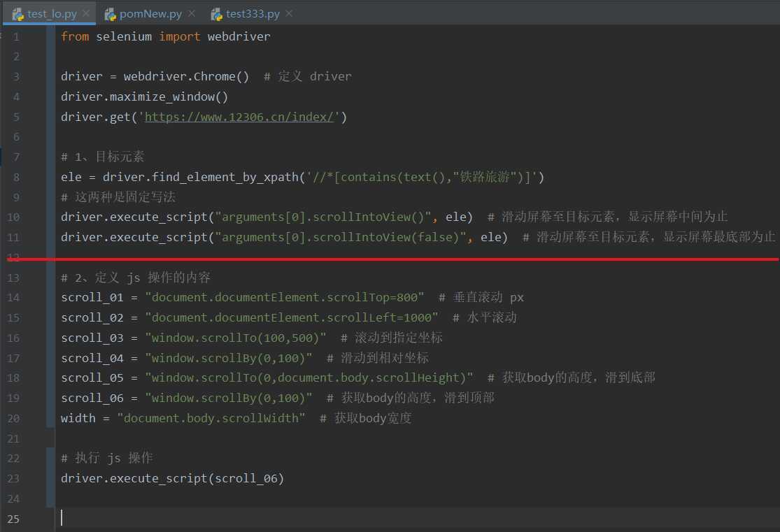Click the 'scroll_06' variable on line 19
780x532 pixels.
[x=92, y=398]
